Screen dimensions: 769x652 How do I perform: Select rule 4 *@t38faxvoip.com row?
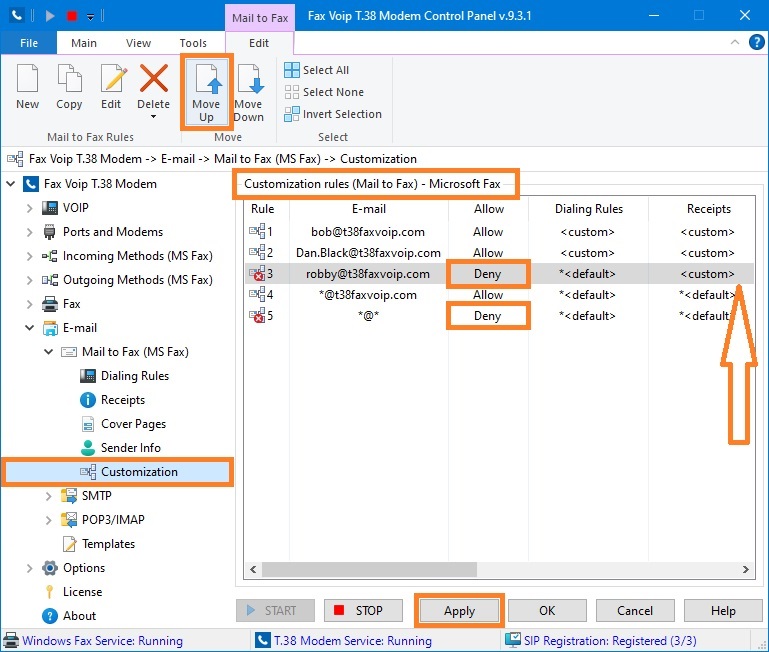tap(499, 295)
